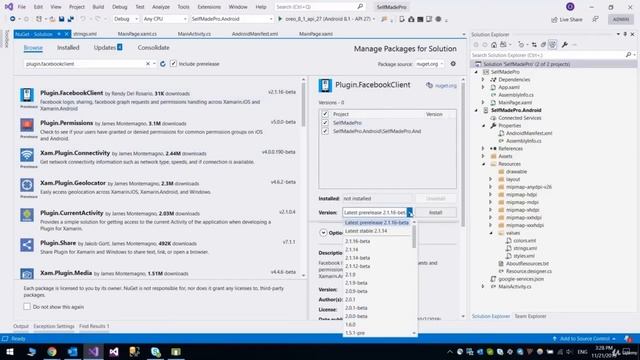Click the user account avatar icon

(x=570, y=7)
